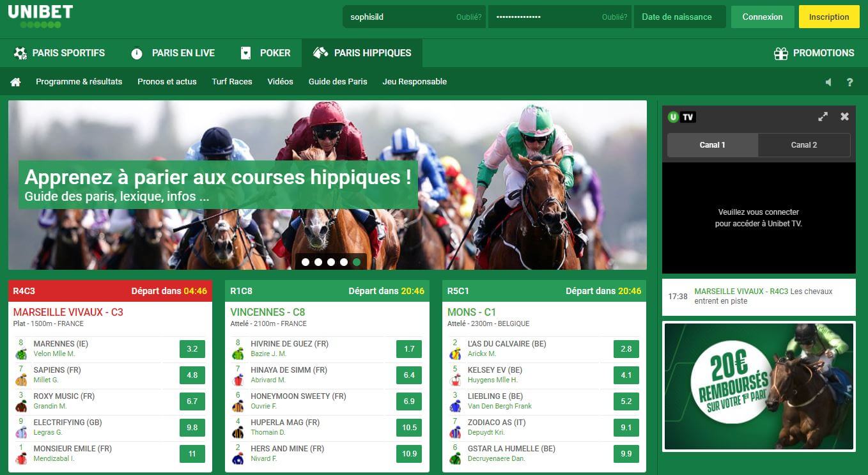Open Programme & résultats
Screen dimensions: 868x475
(x=79, y=82)
